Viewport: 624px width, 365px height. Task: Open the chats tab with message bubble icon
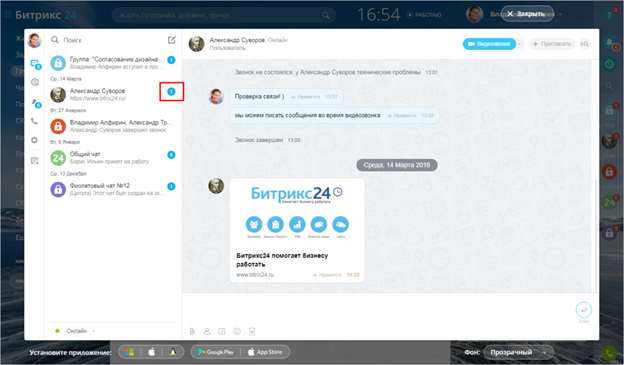click(35, 64)
